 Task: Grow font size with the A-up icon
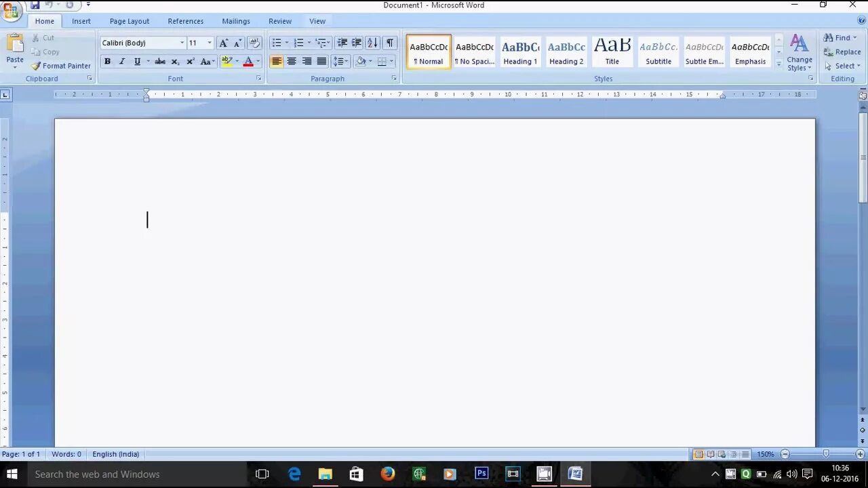(x=223, y=43)
